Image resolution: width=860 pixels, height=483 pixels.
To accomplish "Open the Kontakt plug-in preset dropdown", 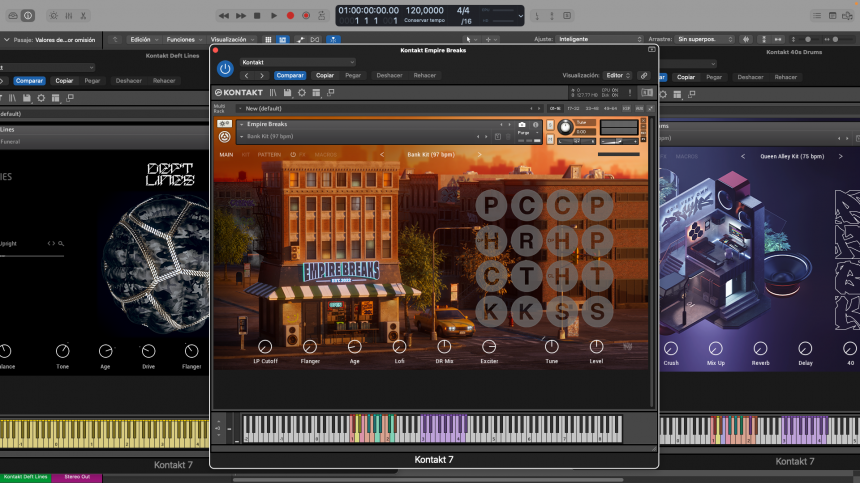I will [x=298, y=62].
